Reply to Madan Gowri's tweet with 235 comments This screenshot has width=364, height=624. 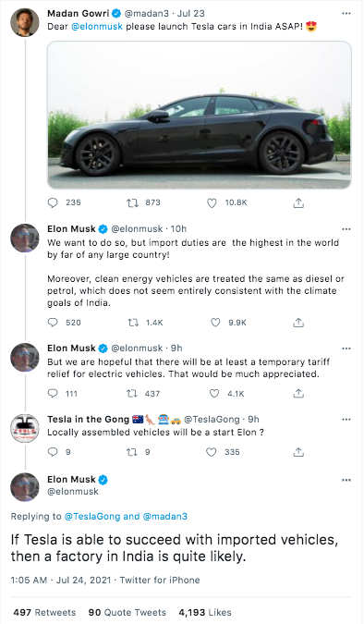click(53, 203)
